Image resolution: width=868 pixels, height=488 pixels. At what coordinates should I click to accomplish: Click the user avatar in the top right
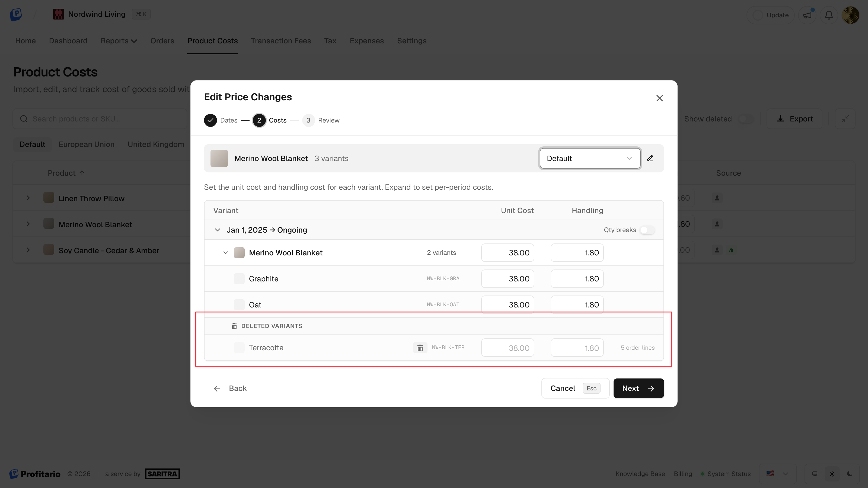coord(850,15)
